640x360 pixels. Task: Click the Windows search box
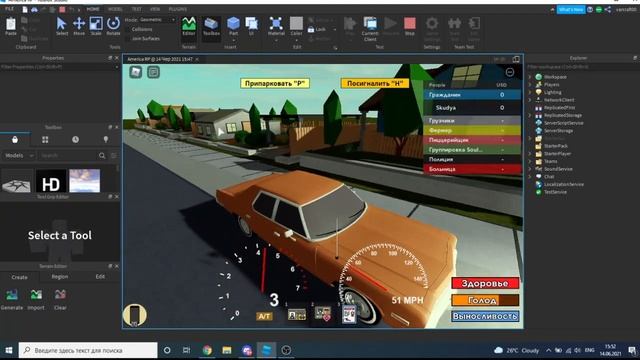coord(88,350)
